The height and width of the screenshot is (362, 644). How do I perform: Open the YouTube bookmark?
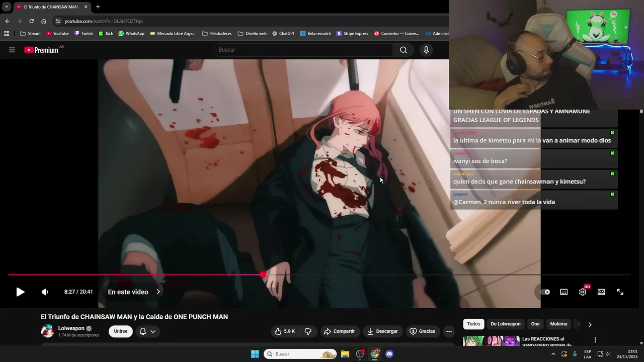point(57,34)
